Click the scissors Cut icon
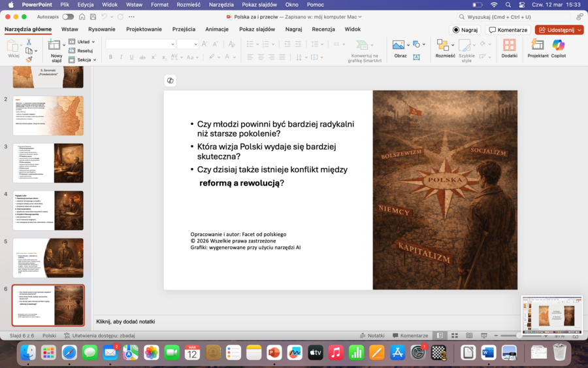The height and width of the screenshot is (368, 588). 29,42
